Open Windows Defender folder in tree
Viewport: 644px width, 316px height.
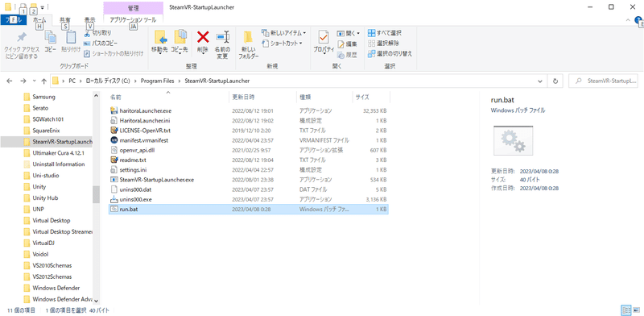(x=56, y=288)
